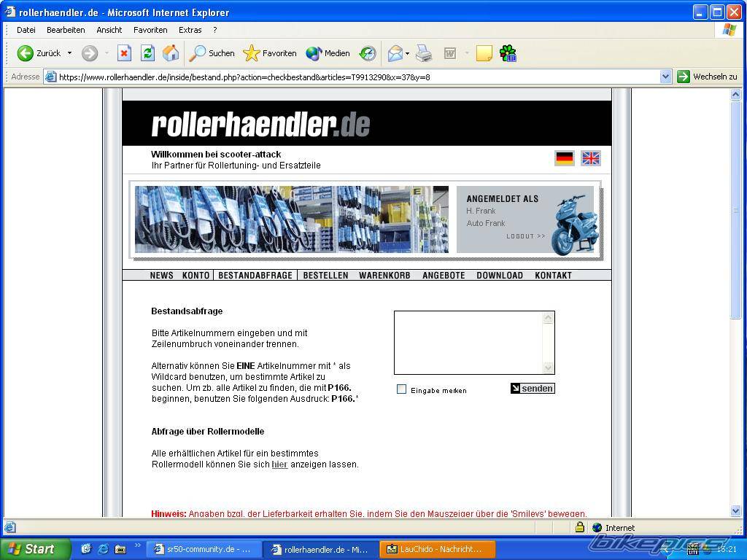The height and width of the screenshot is (560, 747).
Task: Switch language with German flag icon
Action: point(565,158)
